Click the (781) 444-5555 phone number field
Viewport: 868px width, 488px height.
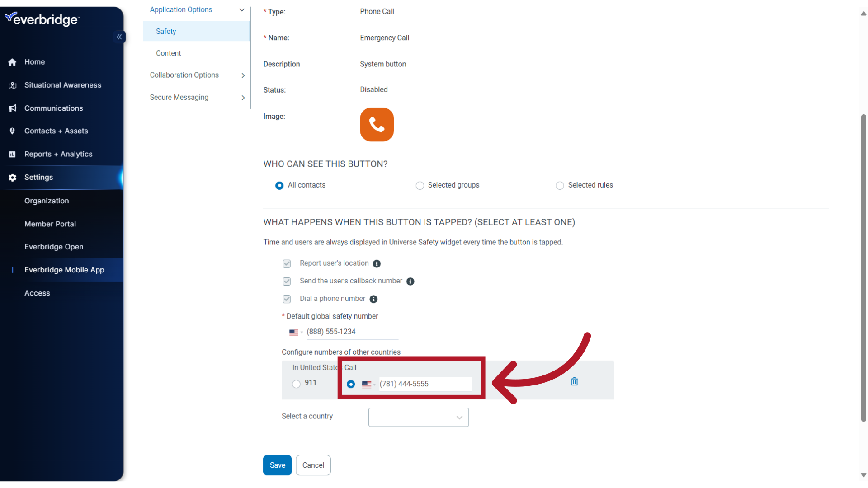point(424,384)
